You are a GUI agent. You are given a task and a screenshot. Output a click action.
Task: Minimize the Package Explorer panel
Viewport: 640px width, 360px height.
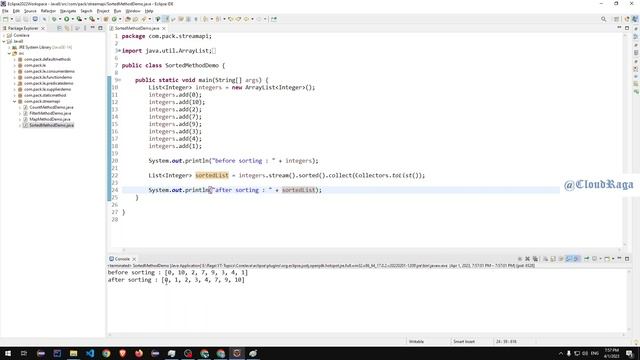[x=93, y=28]
